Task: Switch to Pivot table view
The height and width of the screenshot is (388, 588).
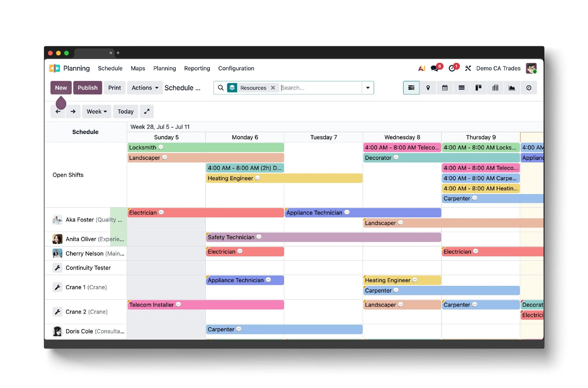Action: tap(495, 88)
